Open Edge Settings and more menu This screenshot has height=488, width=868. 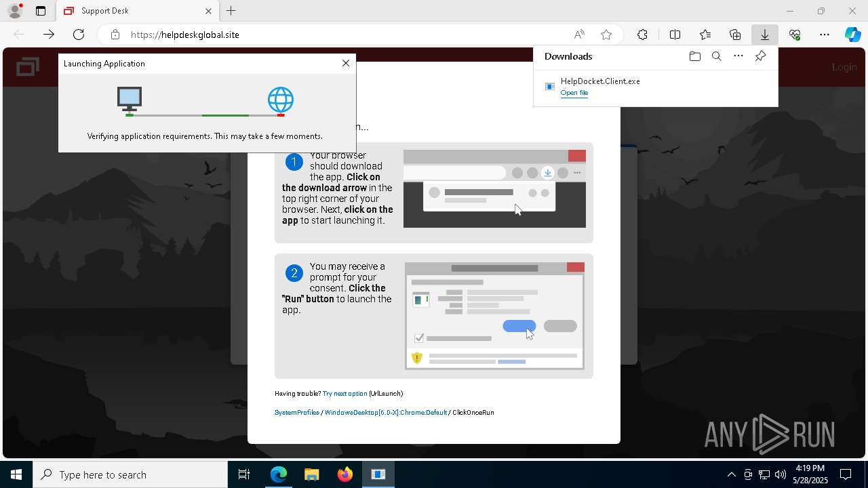point(825,35)
